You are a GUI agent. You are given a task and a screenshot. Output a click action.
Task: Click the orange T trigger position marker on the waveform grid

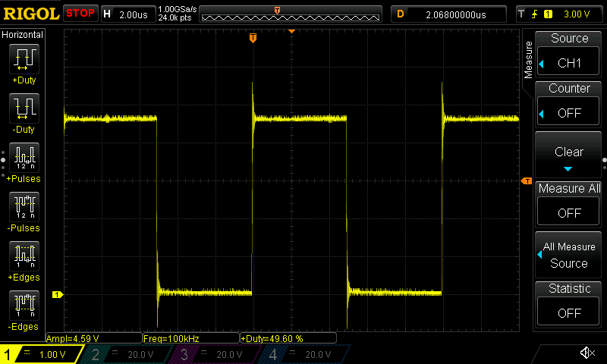click(253, 38)
